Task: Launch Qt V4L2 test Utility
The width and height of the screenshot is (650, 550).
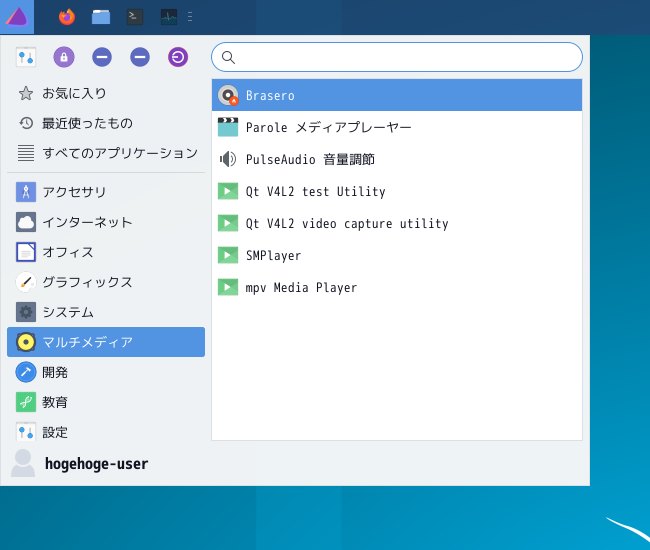Action: [397, 191]
